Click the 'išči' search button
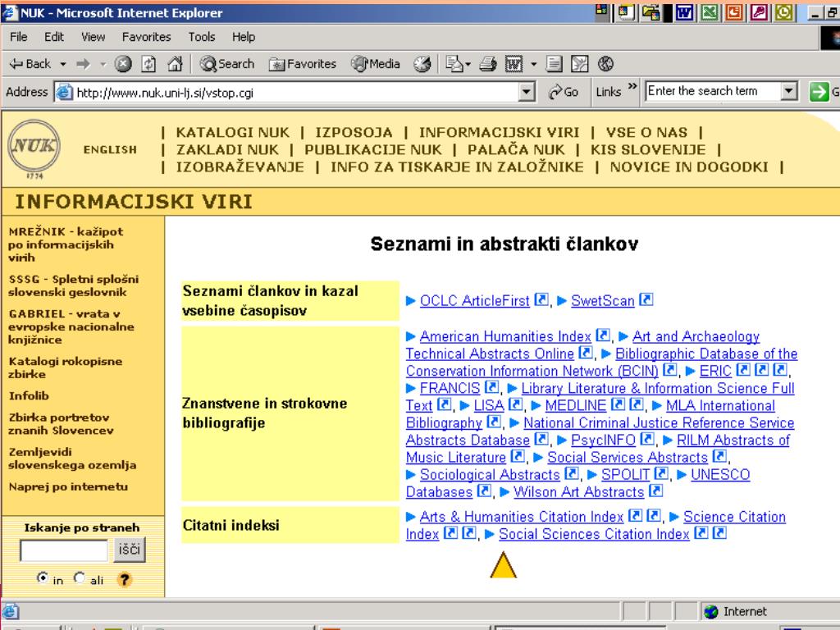 (x=129, y=550)
